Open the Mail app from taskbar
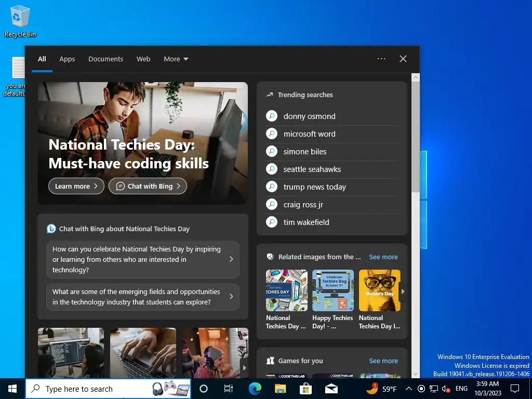532x399 pixels. coord(331,389)
